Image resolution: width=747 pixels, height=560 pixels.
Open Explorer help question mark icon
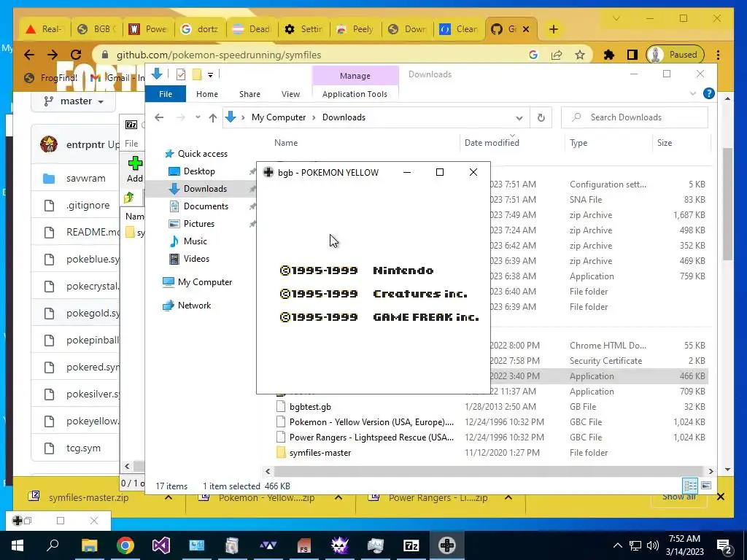[708, 94]
